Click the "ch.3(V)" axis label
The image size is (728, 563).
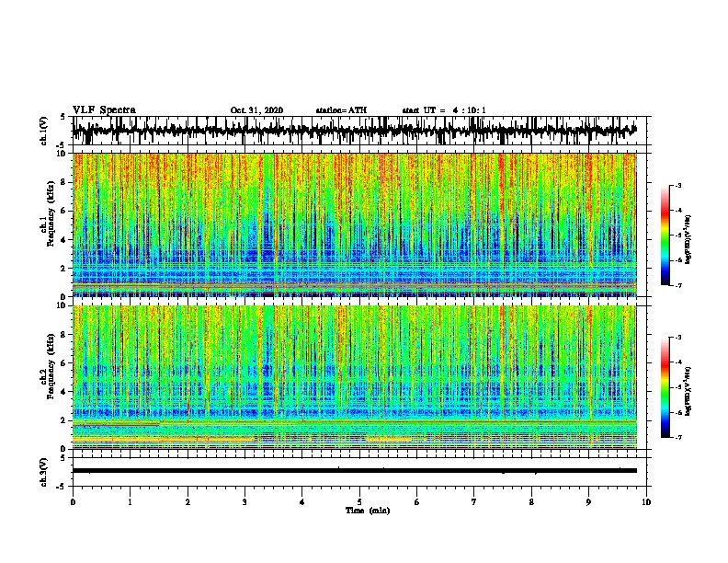coord(44,472)
